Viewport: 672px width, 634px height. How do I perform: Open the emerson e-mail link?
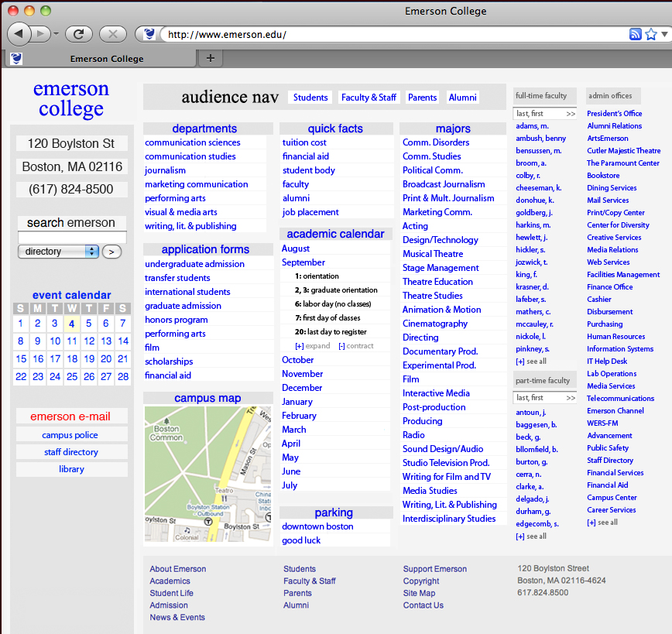(x=70, y=416)
